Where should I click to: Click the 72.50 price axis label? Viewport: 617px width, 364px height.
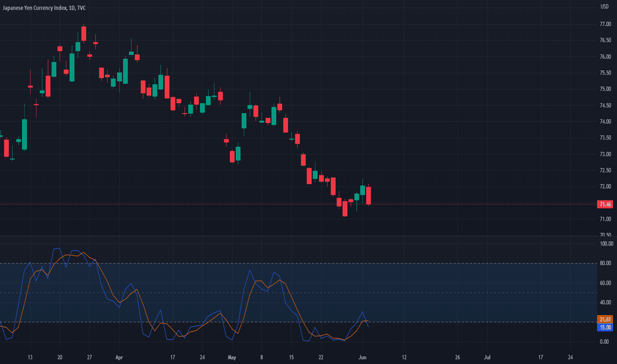click(x=605, y=170)
